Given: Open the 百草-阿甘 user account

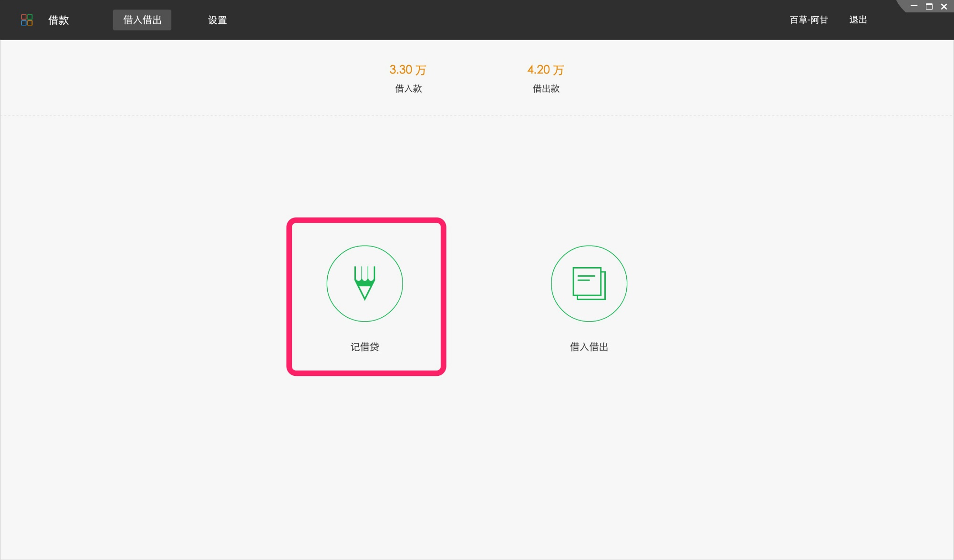Looking at the screenshot, I should (809, 20).
